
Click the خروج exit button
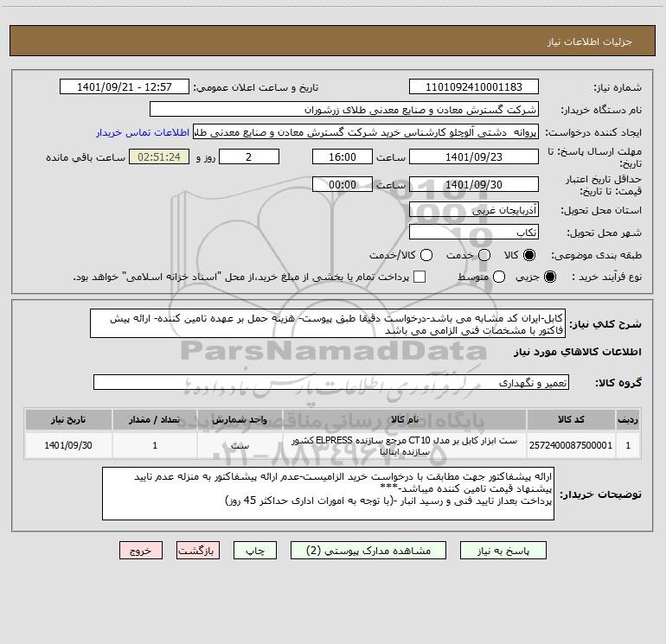point(141,551)
